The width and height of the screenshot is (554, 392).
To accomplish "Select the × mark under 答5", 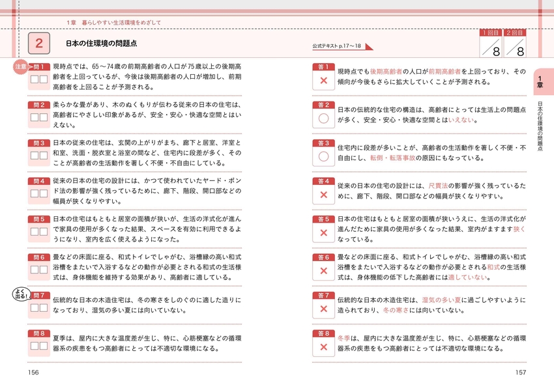I will tap(323, 233).
